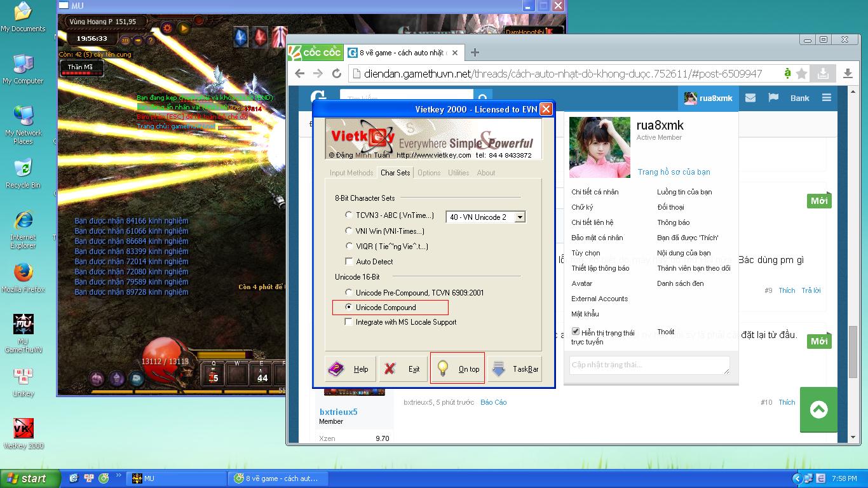Viewport: 868px width, 488px height.
Task: Switch to MU in the taskbar
Action: tap(176, 478)
